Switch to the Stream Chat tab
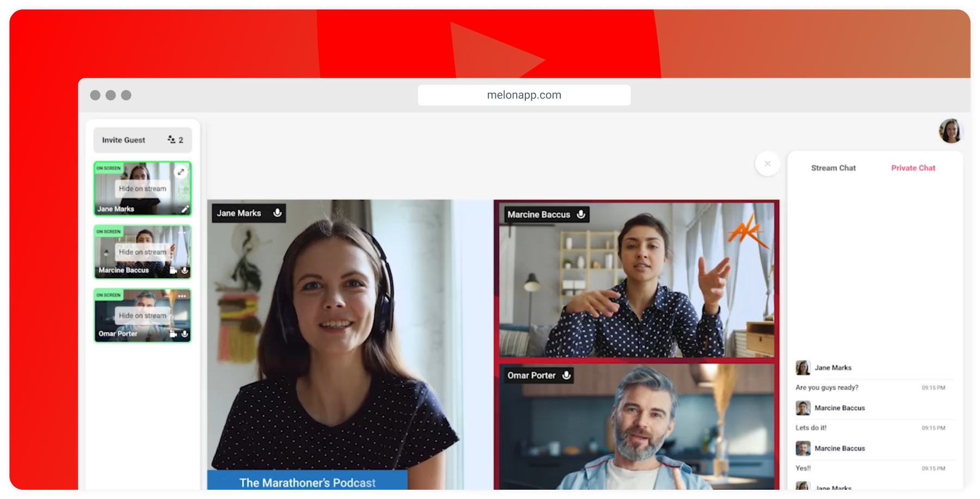The height and width of the screenshot is (499, 980). (833, 168)
